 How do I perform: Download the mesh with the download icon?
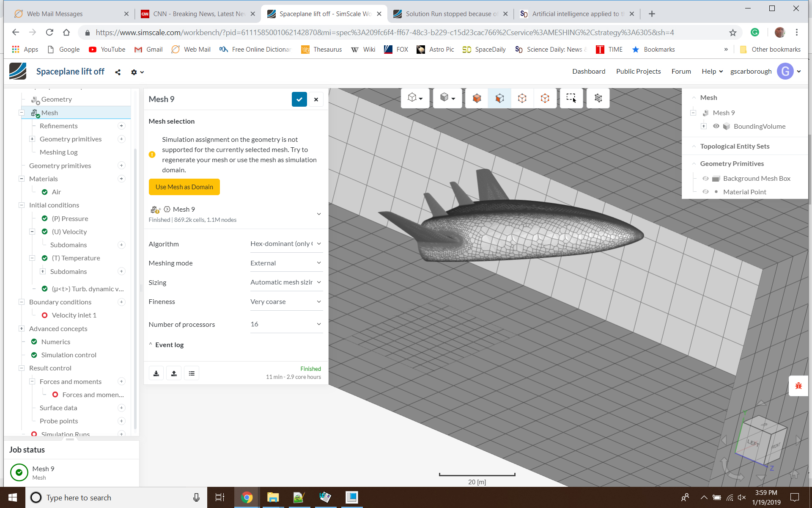point(156,373)
